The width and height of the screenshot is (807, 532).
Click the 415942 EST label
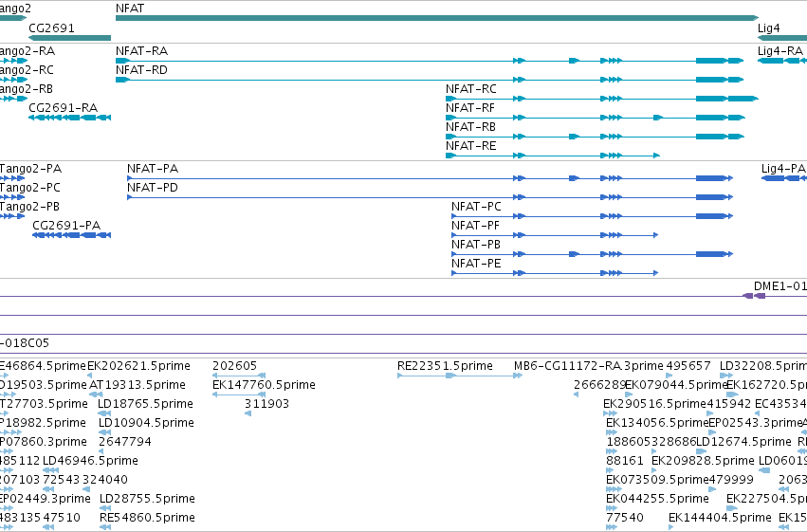tap(729, 404)
